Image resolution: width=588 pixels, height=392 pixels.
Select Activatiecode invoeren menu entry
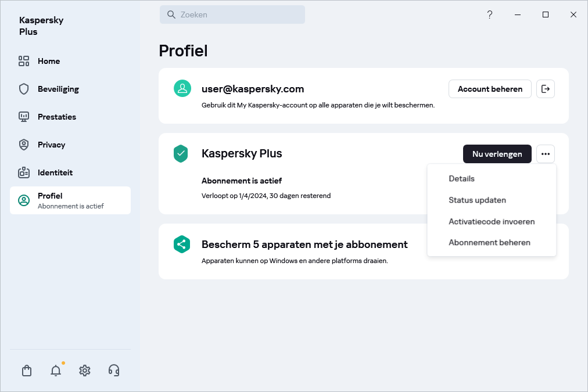pyautogui.click(x=492, y=221)
